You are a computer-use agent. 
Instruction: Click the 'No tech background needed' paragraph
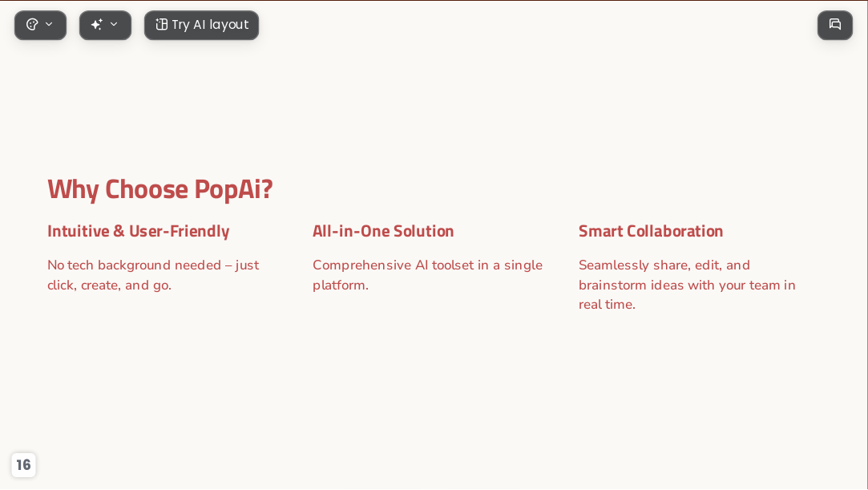[153, 275]
